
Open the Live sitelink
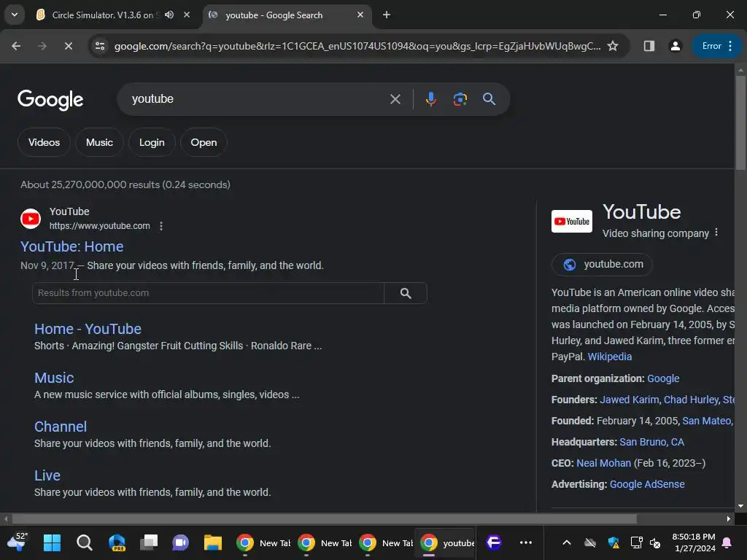tap(47, 475)
